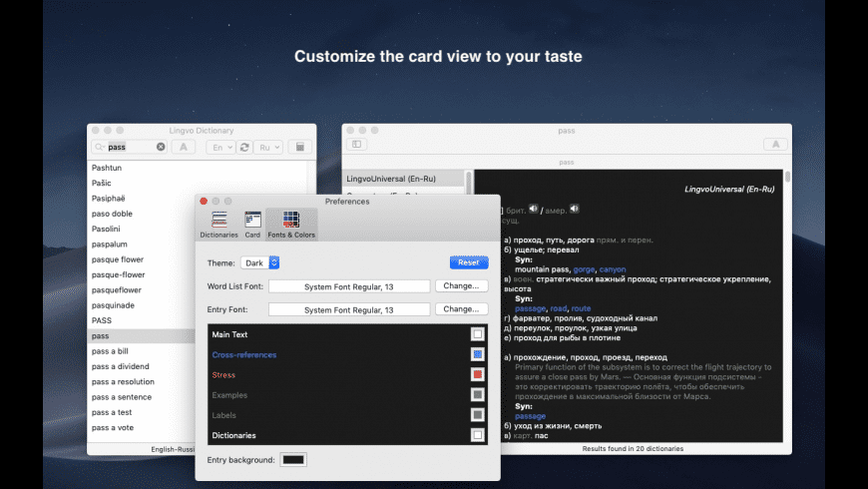Select the Fonts & Colors preferences tab
The height and width of the screenshot is (489, 868).
(x=291, y=225)
